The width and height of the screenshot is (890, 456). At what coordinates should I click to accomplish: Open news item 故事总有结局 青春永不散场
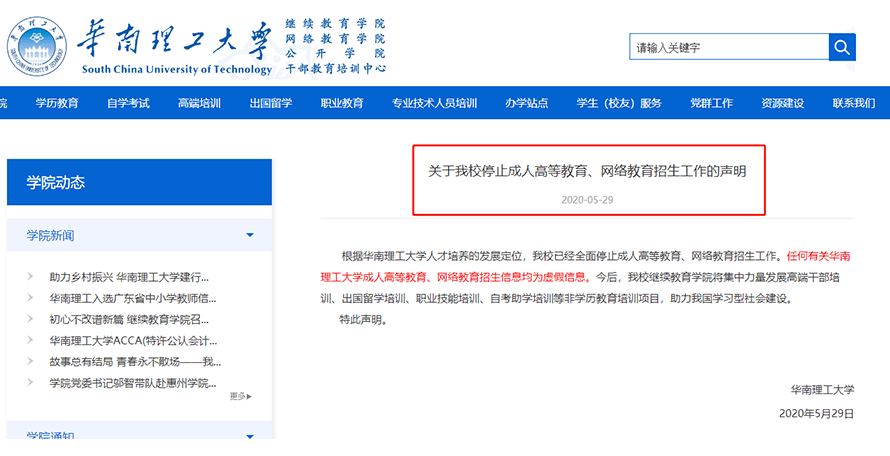pyautogui.click(x=135, y=362)
